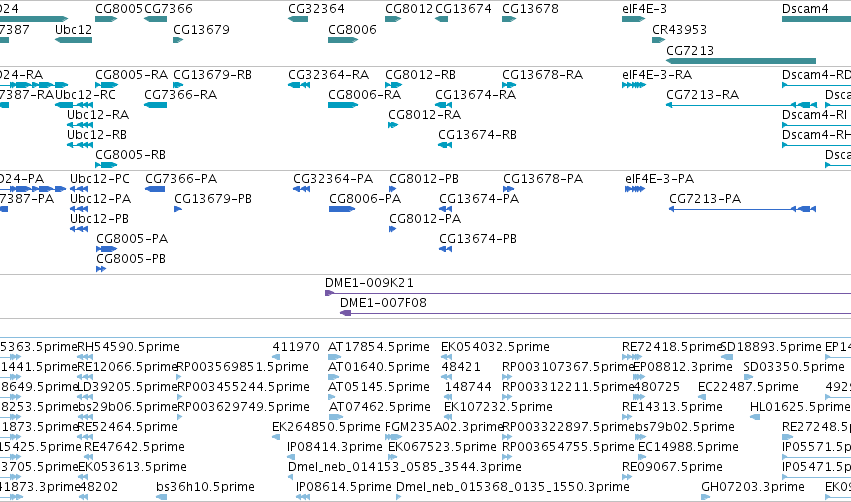Select EST label IP08614.5prime
This screenshot has width=851, height=502.
[344, 488]
